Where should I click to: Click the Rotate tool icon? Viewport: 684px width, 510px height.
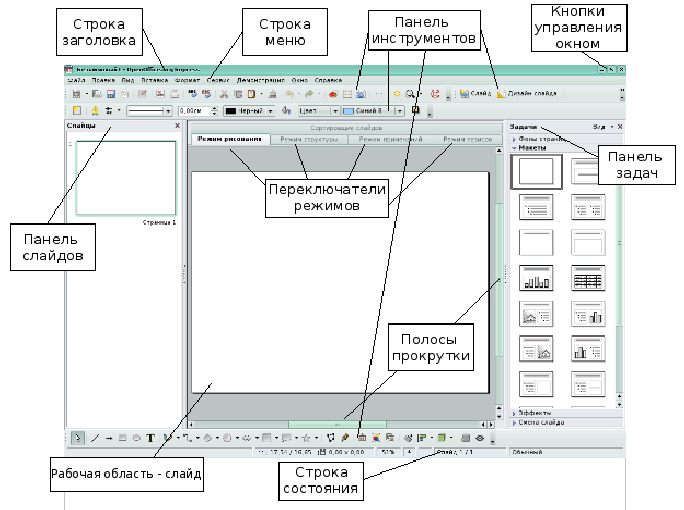408,438
